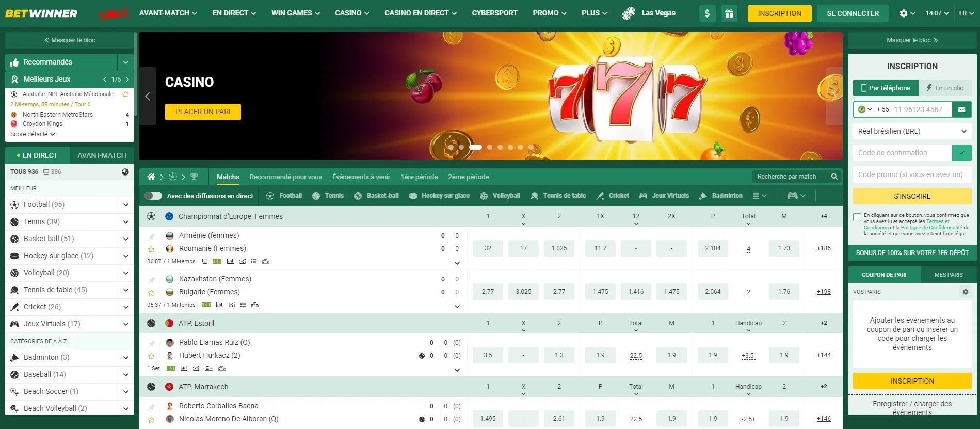Open the gift bonus icon in header
The height and width of the screenshot is (429, 980).
(729, 13)
